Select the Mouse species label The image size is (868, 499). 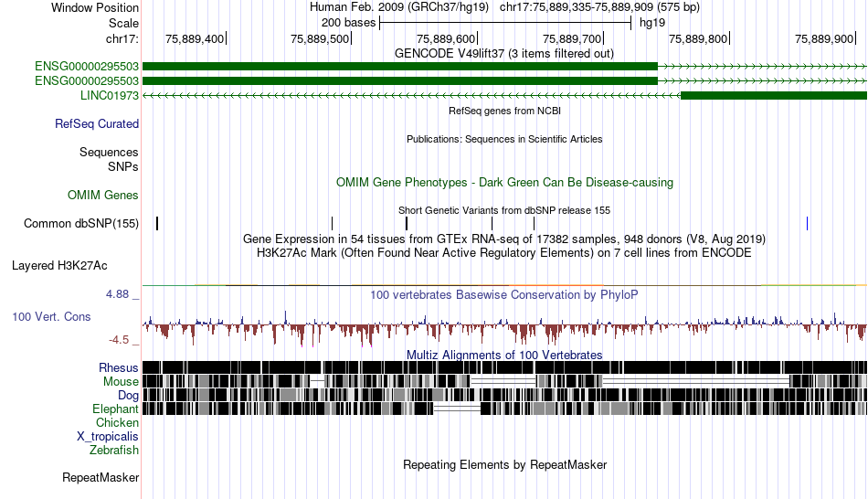point(121,382)
